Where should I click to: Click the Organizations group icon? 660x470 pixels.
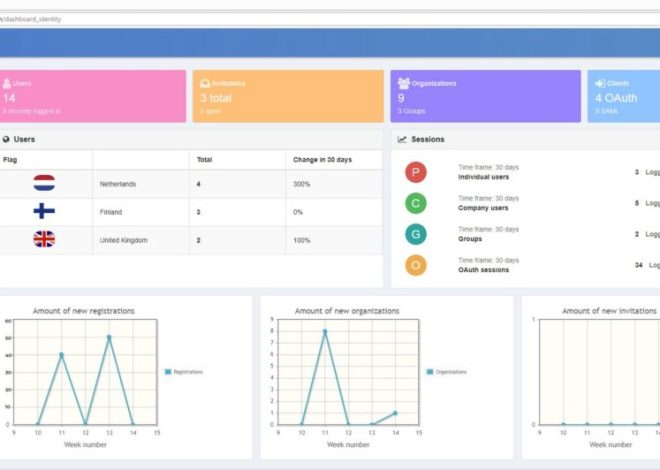pos(404,83)
